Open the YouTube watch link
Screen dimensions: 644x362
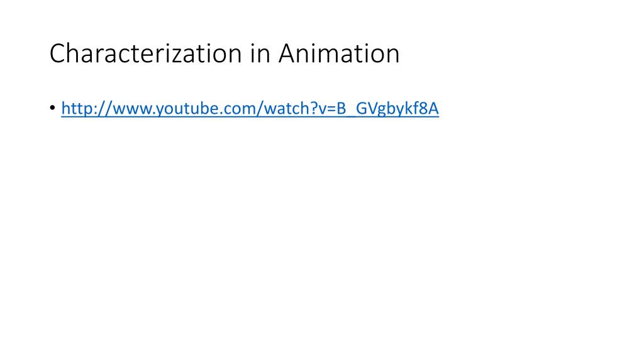[250, 108]
